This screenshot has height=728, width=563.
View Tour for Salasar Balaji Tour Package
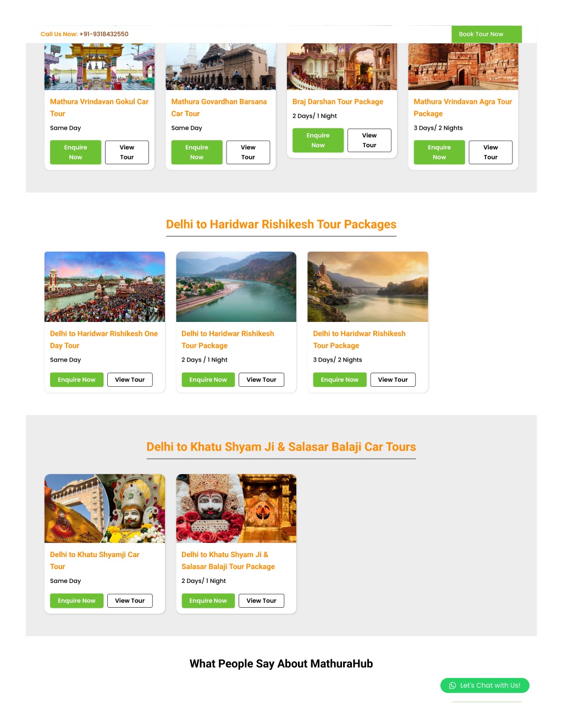(261, 601)
